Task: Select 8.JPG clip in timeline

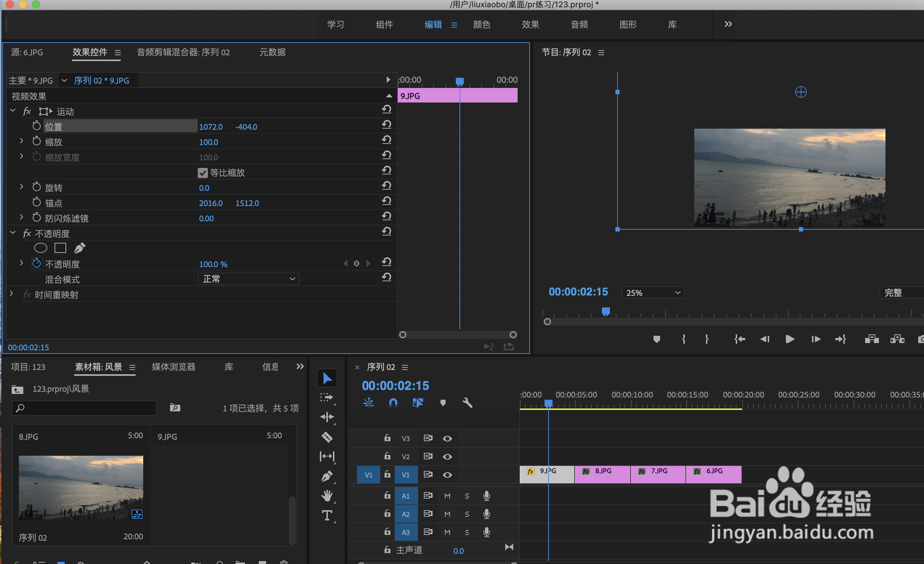Action: [602, 474]
